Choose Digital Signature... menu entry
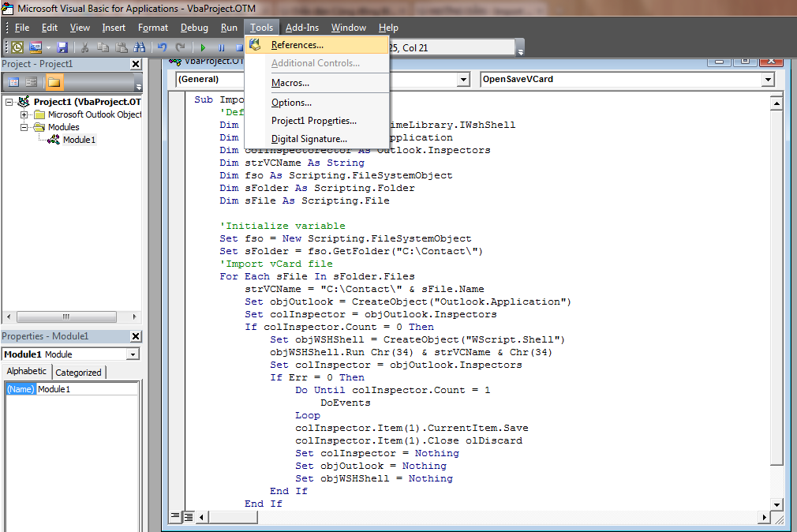The height and width of the screenshot is (532, 797). [317, 139]
